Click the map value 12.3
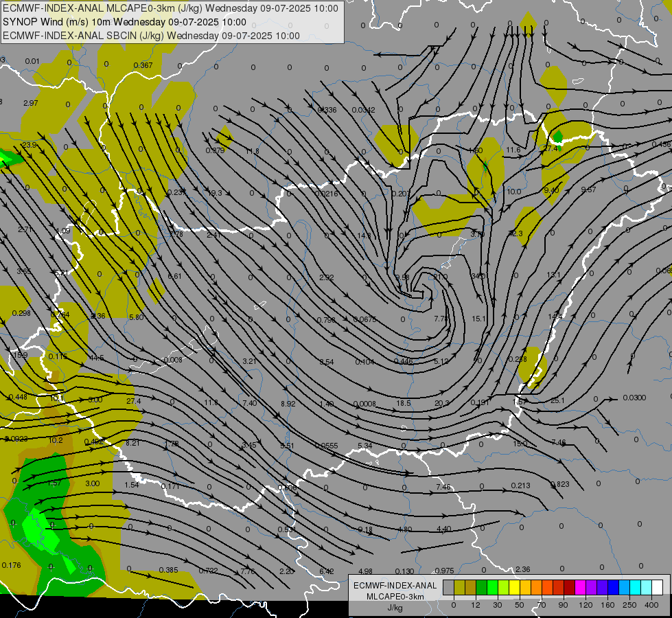 [x=515, y=233]
